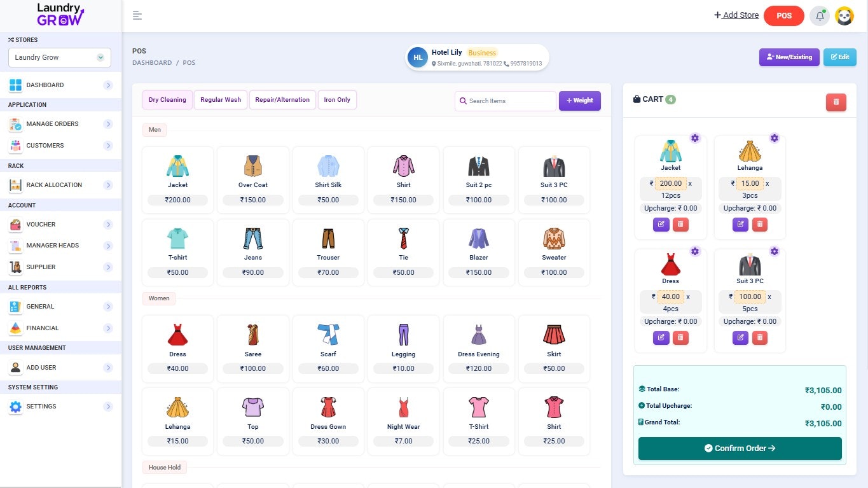Switch to the Iron Only tab

coord(337,100)
